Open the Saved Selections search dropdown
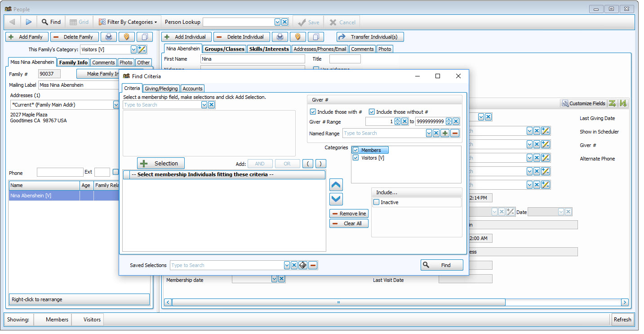The height and width of the screenshot is (334, 644). (x=287, y=265)
